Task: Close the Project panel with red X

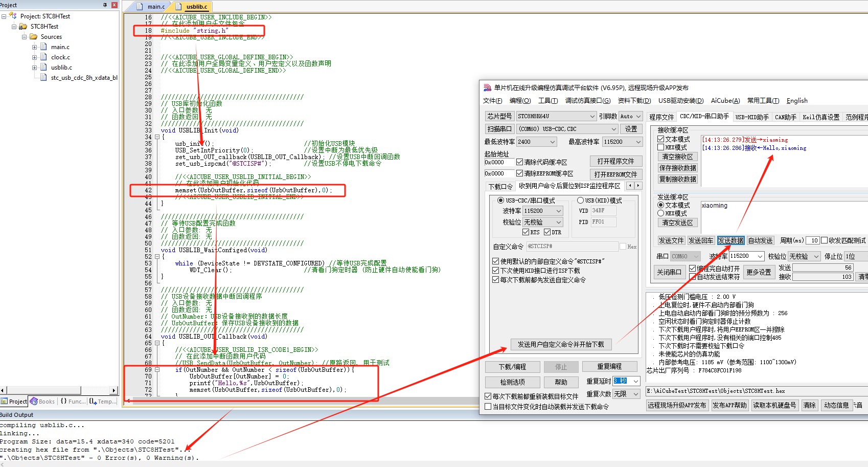Action: click(x=114, y=5)
